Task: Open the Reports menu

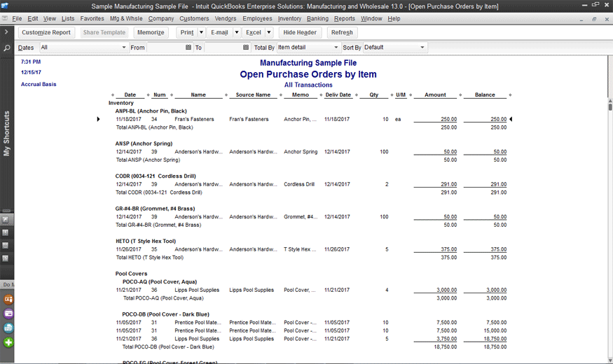Action: pos(345,18)
